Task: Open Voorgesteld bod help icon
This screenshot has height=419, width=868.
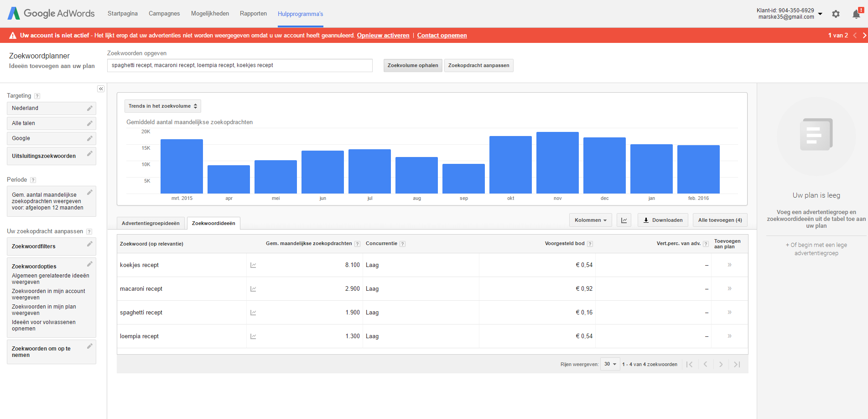Action: [x=590, y=244]
